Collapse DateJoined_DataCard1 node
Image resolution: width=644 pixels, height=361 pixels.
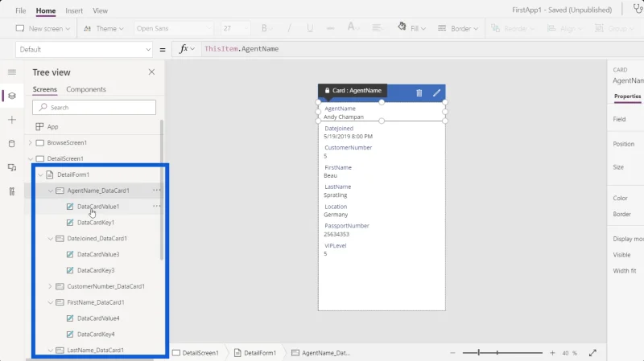[x=50, y=239]
